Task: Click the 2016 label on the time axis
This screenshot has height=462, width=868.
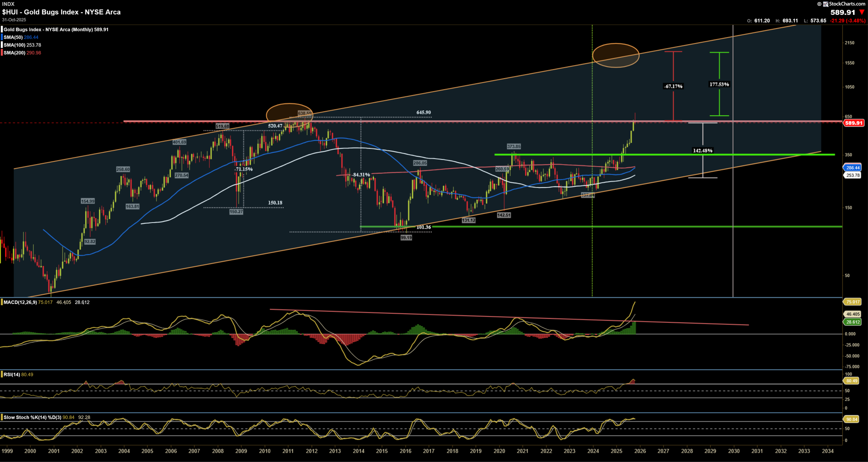Action: tap(406, 451)
